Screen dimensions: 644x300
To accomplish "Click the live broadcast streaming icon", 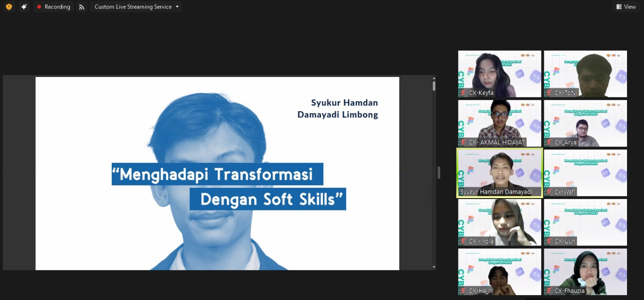I will [81, 7].
